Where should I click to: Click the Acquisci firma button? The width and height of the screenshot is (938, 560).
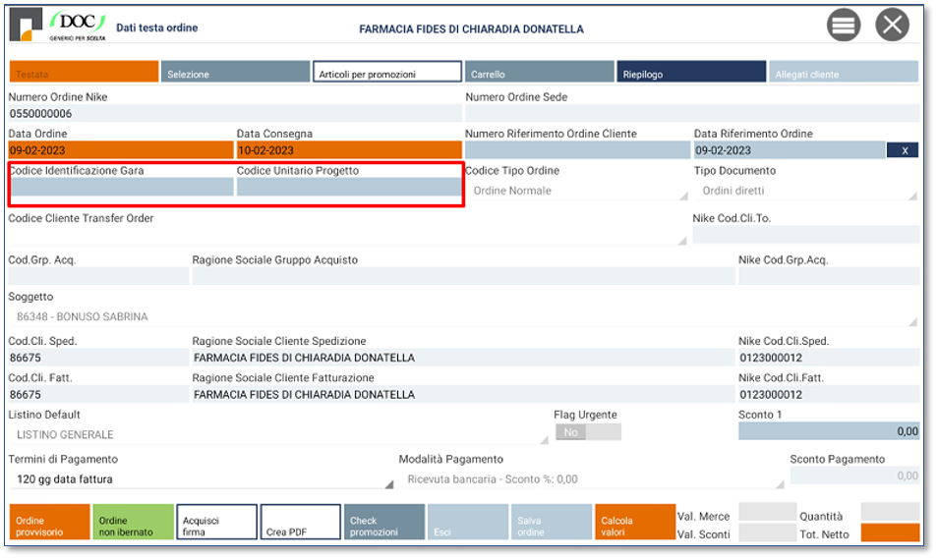tap(216, 523)
